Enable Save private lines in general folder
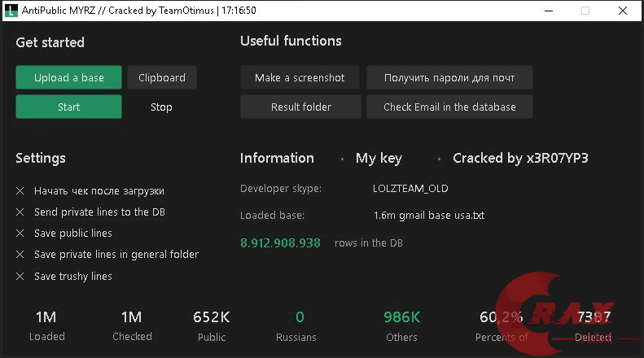Image resolution: width=644 pixels, height=358 pixels. coord(20,255)
